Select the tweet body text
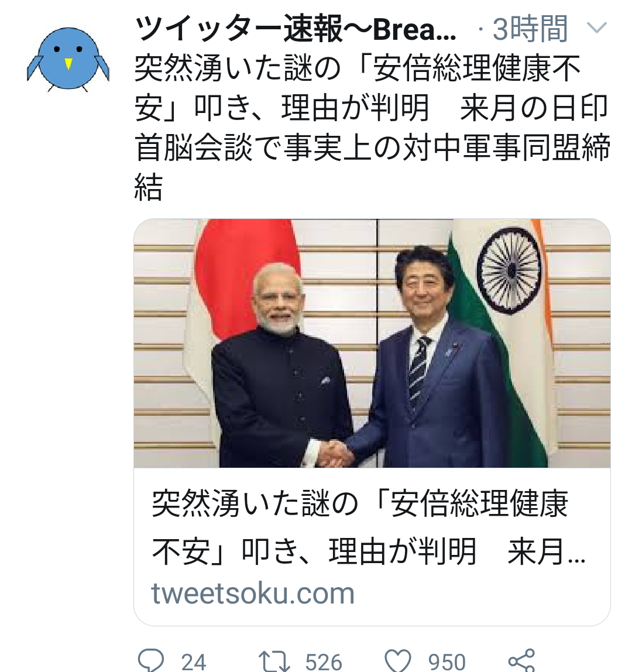This screenshot has width=632, height=672. tap(372, 128)
